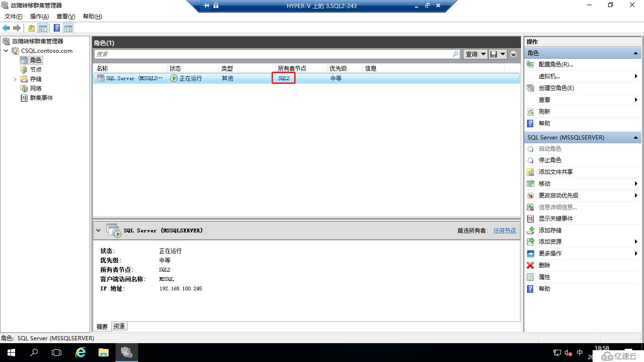Open the 操作(A) menu
Screen dimensions: 644x362
point(40,16)
